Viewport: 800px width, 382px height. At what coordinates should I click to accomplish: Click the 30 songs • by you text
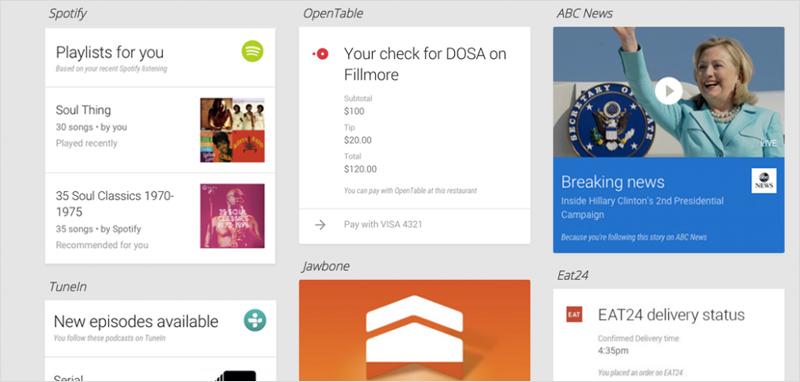coord(91,127)
